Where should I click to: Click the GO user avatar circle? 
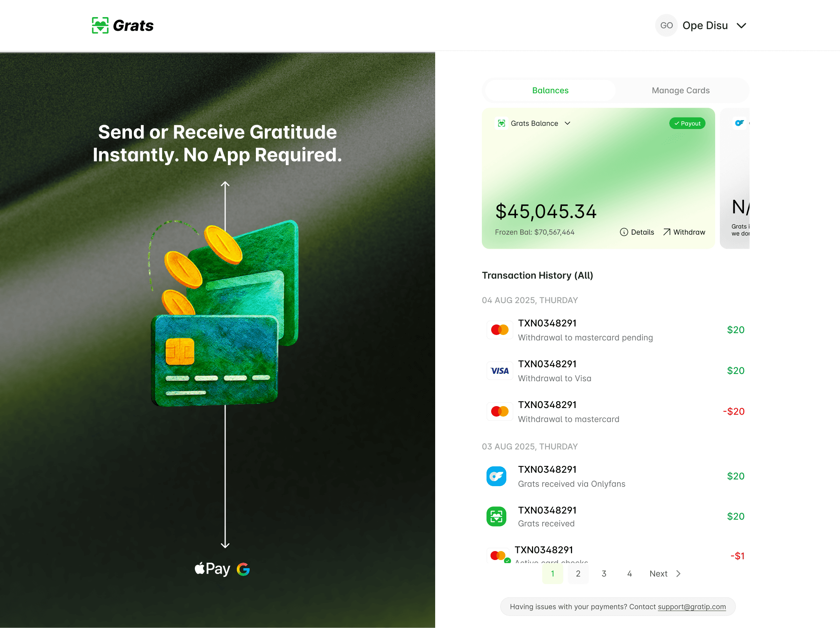tap(666, 25)
